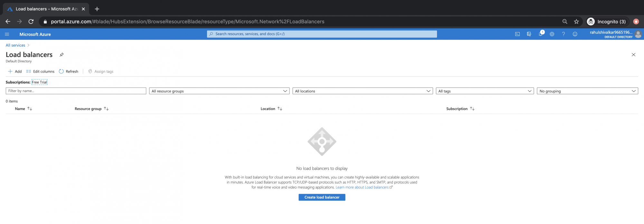Open Learn more about Load balancers link
The image size is (644, 224).
pos(362,187)
